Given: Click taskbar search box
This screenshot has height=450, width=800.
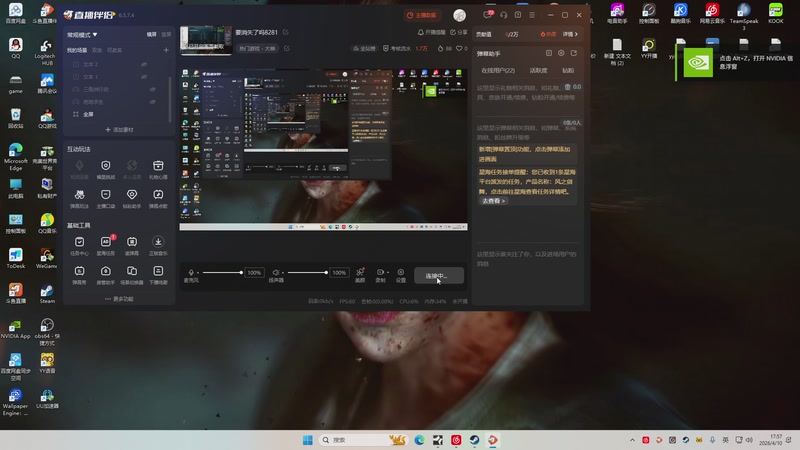Looking at the screenshot, I should (363, 440).
